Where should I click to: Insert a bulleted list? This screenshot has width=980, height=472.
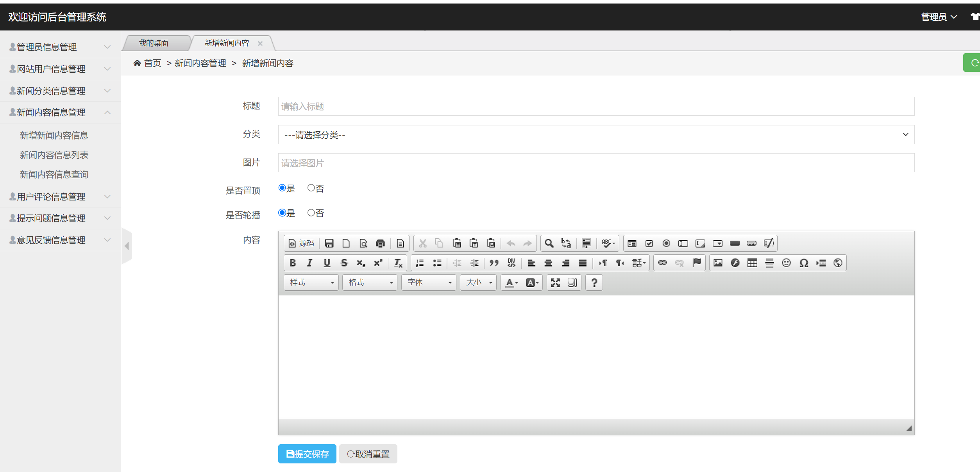(x=437, y=263)
